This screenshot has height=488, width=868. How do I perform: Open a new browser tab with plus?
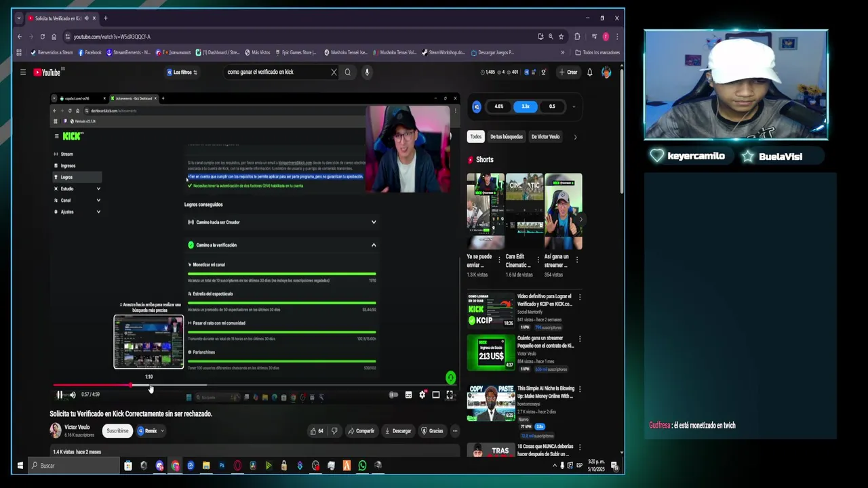105,18
